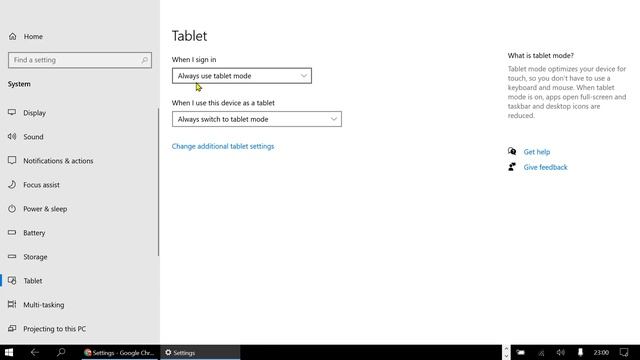Viewport: 640px width, 360px height.
Task: Select Display in the System menu
Action: (x=34, y=113)
